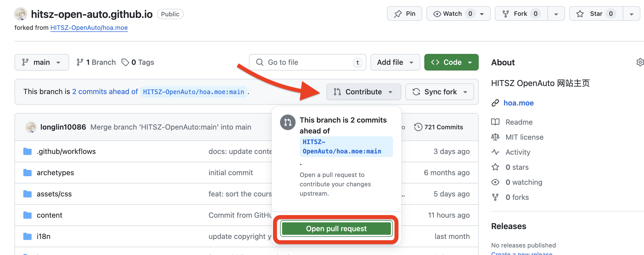Image resolution: width=644 pixels, height=255 pixels.
Task: Click the pulse icon beside Activity
Action: click(495, 152)
